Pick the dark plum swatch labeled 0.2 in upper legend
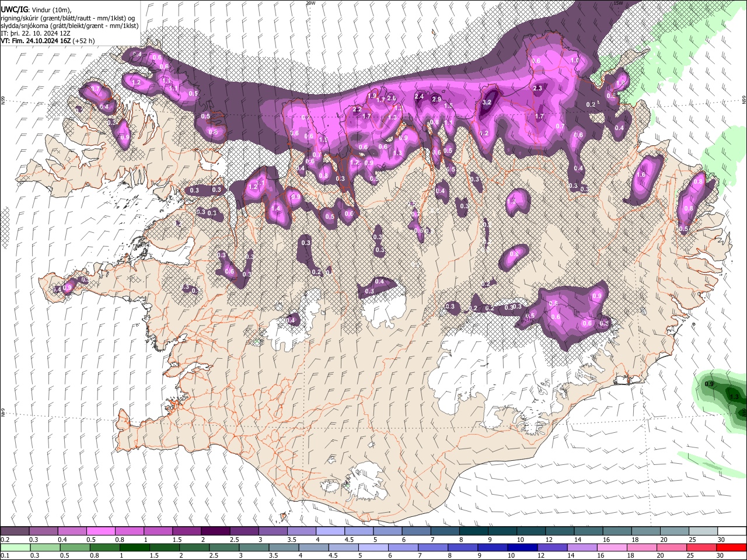 (x=15, y=531)
